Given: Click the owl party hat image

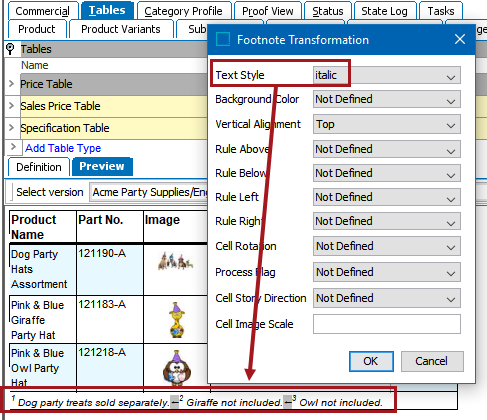Looking at the screenshot, I should (177, 367).
